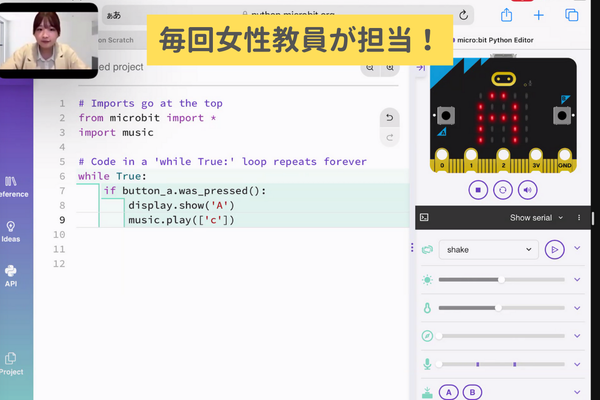
Task: Switch to the Scratch browser tab
Action: click(x=116, y=40)
